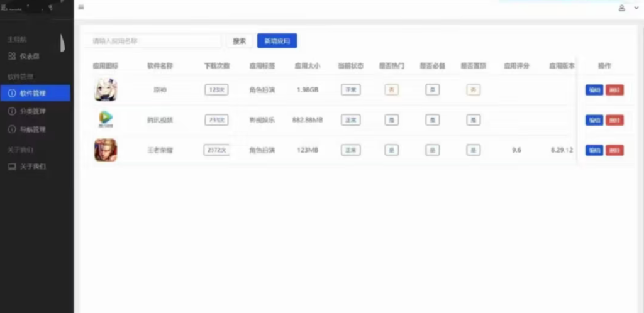Click the 2372次 download count tag
This screenshot has width=644, height=313.
tap(216, 150)
